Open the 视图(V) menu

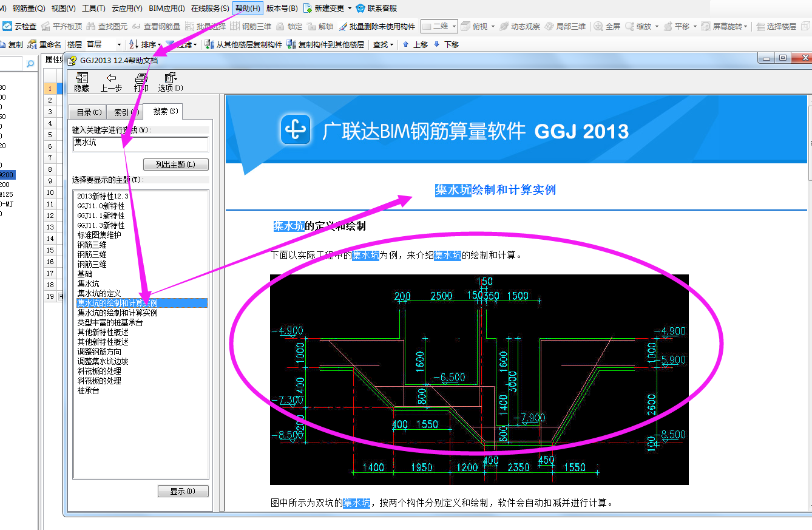coord(63,8)
